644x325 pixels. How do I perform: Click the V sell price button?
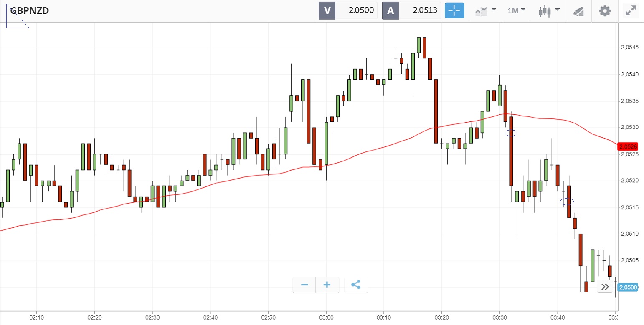pyautogui.click(x=348, y=10)
